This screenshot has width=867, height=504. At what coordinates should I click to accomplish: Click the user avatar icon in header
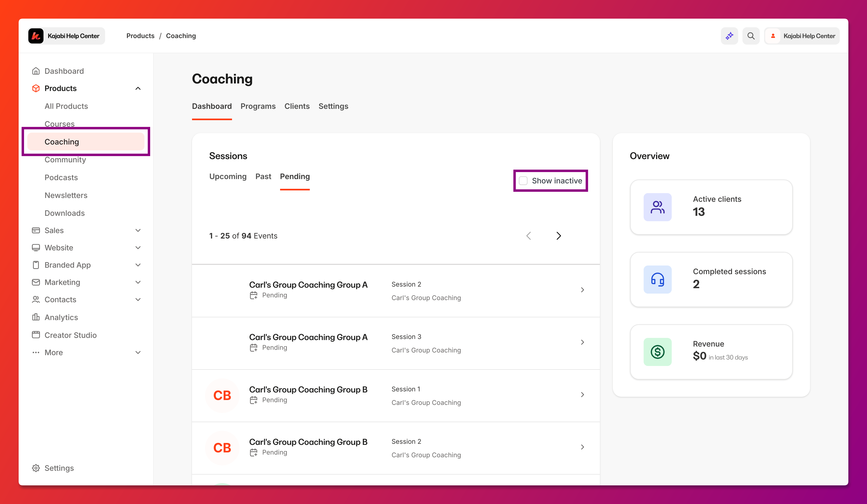[x=773, y=36]
